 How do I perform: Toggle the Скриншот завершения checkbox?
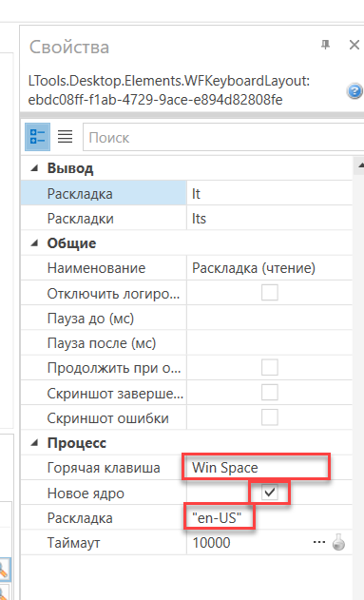coord(270,393)
